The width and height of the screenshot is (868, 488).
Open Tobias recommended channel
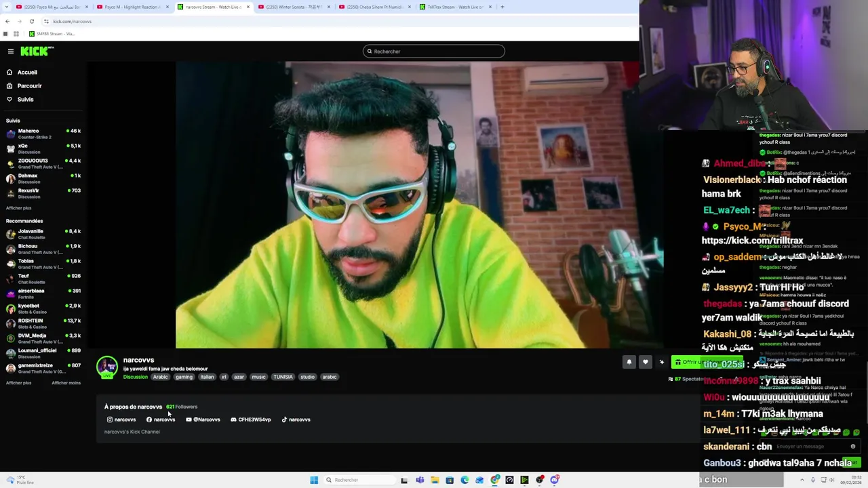[x=43, y=264]
